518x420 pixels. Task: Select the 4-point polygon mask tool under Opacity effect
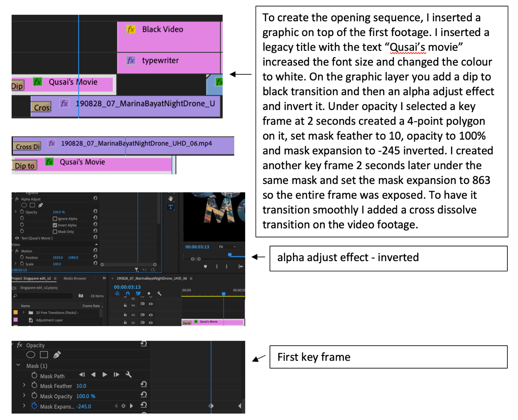click(44, 355)
